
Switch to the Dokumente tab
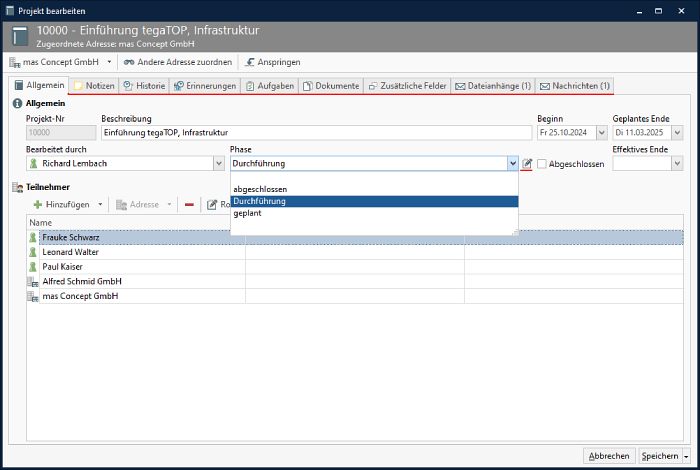(331, 86)
